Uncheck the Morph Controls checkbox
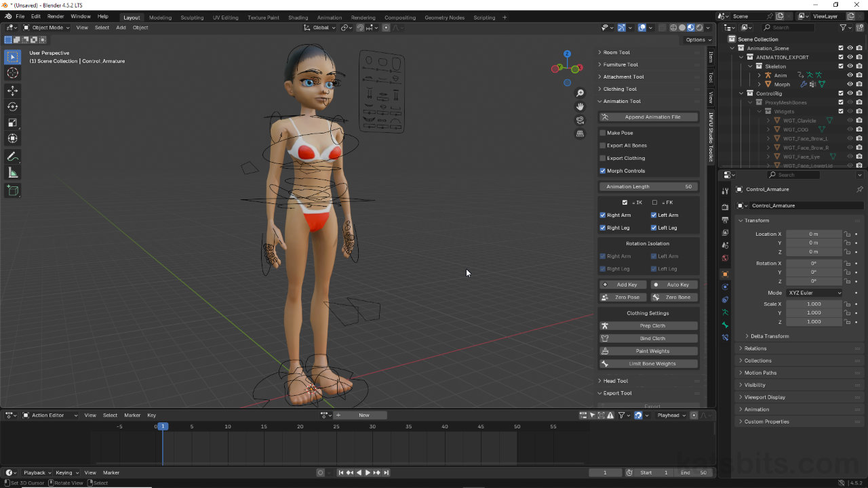 [603, 171]
